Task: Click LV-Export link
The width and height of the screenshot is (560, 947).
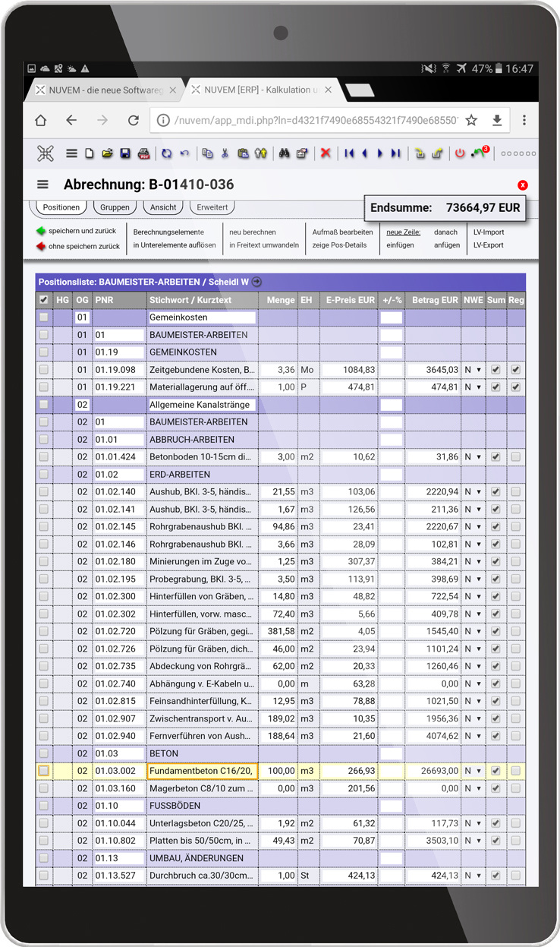Action: point(489,245)
